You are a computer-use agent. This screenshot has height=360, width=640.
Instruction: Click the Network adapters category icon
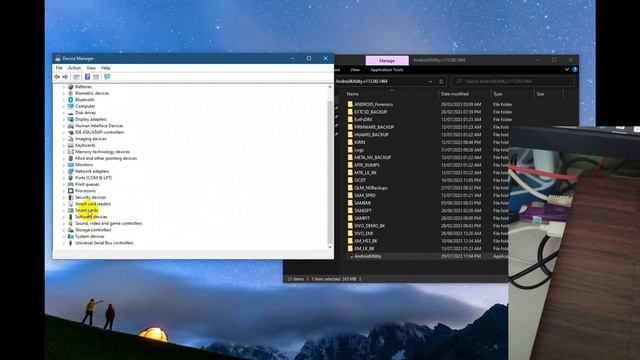71,171
